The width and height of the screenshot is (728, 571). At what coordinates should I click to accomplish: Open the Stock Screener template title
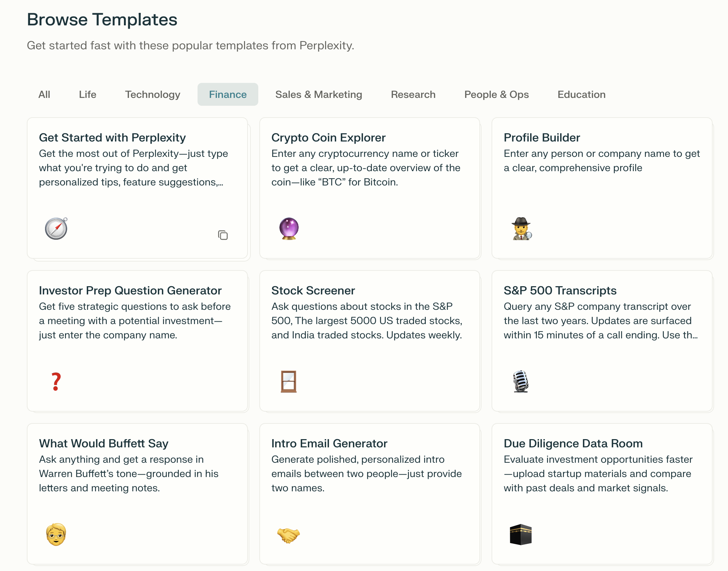(313, 291)
